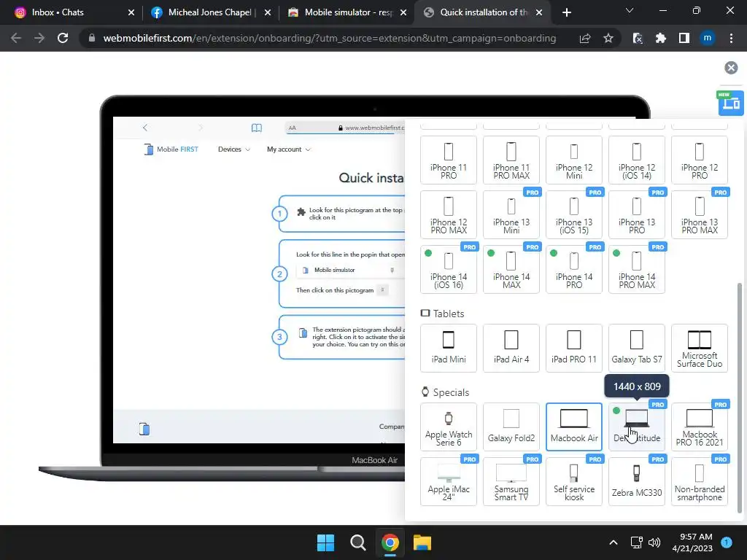The width and height of the screenshot is (747, 560).
Task: Choose the Galaxy Tab S7 tablet
Action: [636, 348]
